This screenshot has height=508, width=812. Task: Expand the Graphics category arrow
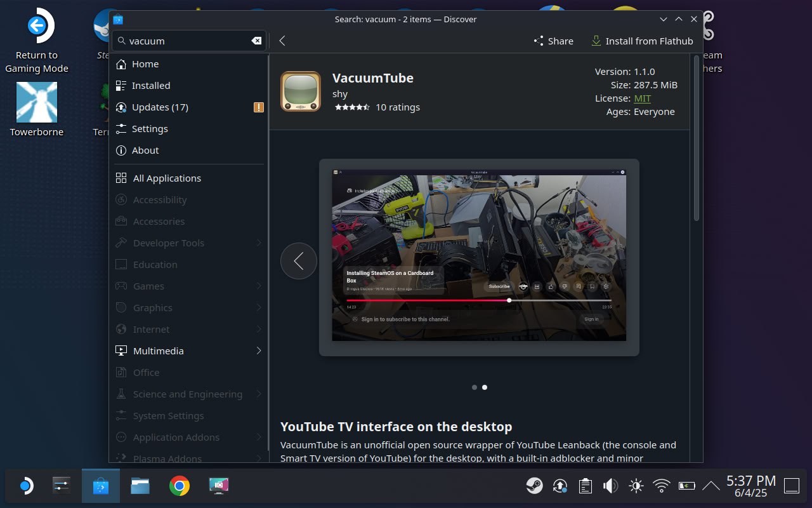(259, 308)
